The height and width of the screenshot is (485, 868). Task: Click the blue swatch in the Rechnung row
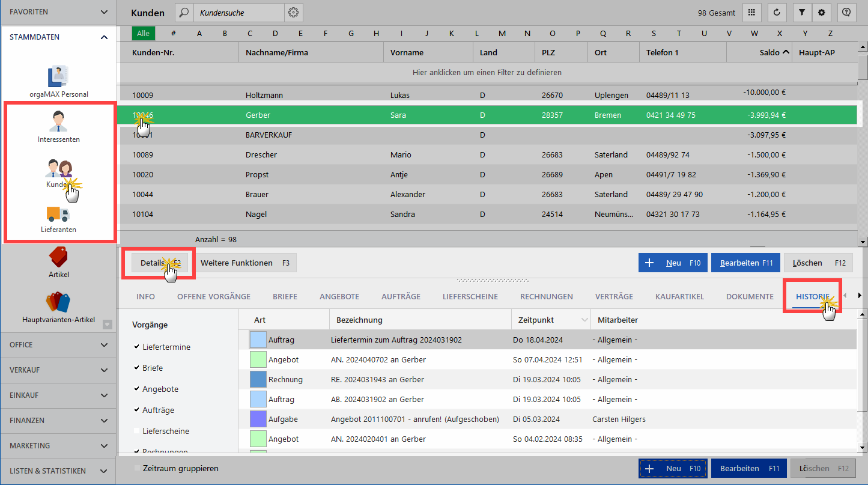(x=258, y=379)
